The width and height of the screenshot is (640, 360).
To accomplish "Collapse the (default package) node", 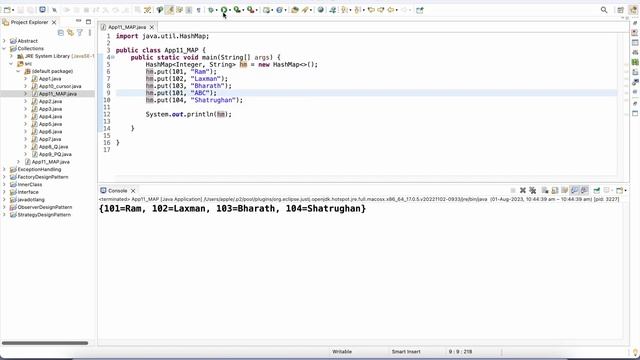I will click(18, 71).
